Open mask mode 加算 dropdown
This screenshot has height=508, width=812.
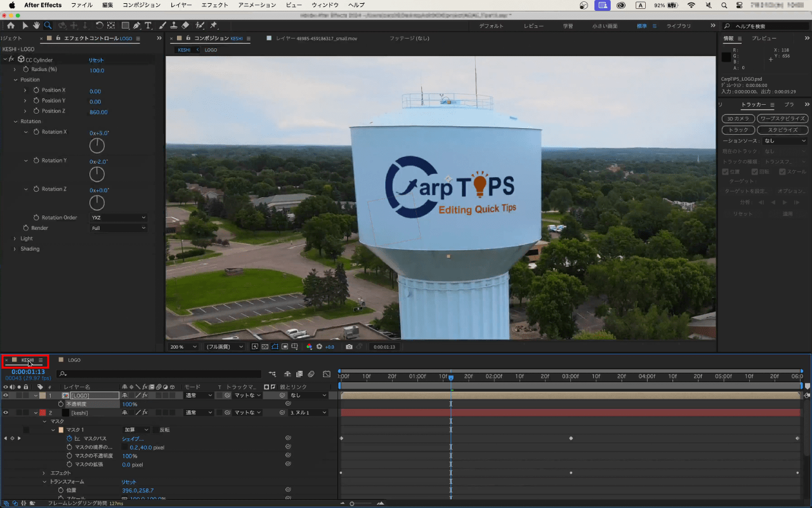tap(136, 430)
